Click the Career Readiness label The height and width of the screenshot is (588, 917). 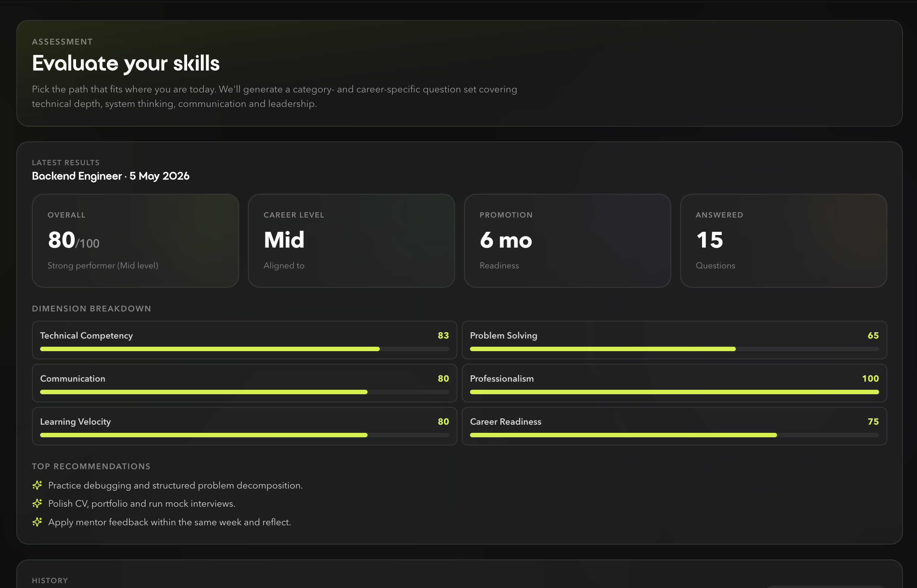[x=506, y=422]
